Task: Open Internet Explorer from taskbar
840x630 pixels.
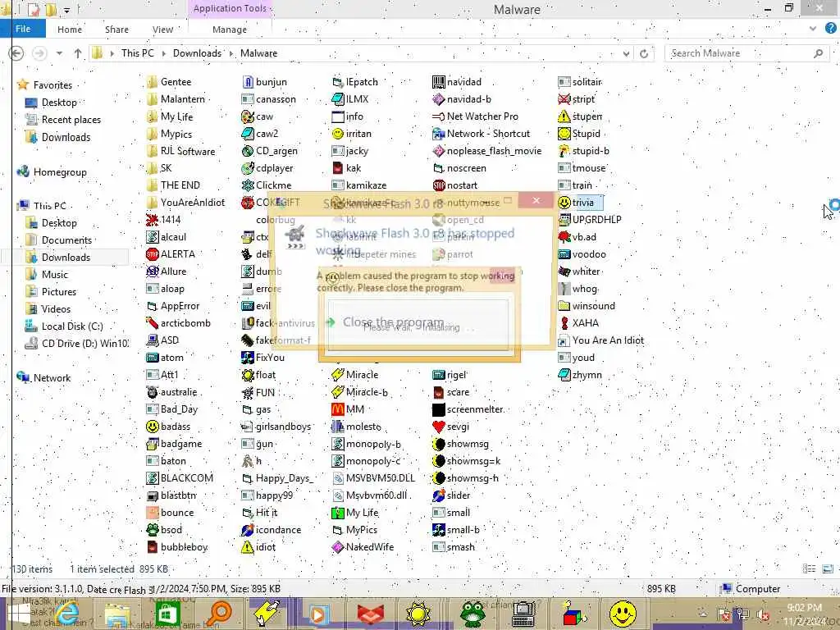Action: click(68, 614)
